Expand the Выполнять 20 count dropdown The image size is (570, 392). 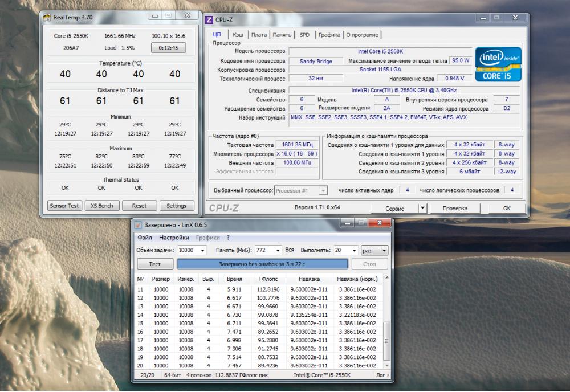pos(354,250)
